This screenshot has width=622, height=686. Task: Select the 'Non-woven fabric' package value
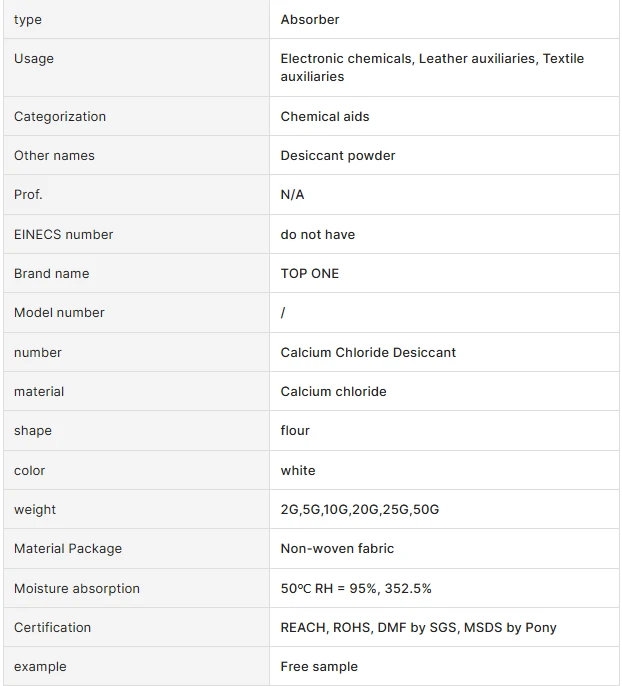(x=337, y=549)
